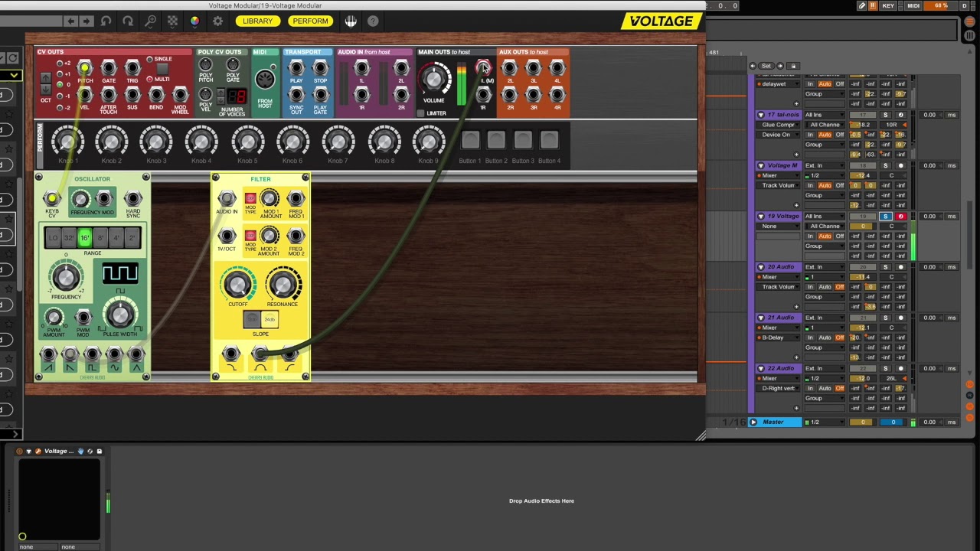Open the help question mark icon

[373, 21]
